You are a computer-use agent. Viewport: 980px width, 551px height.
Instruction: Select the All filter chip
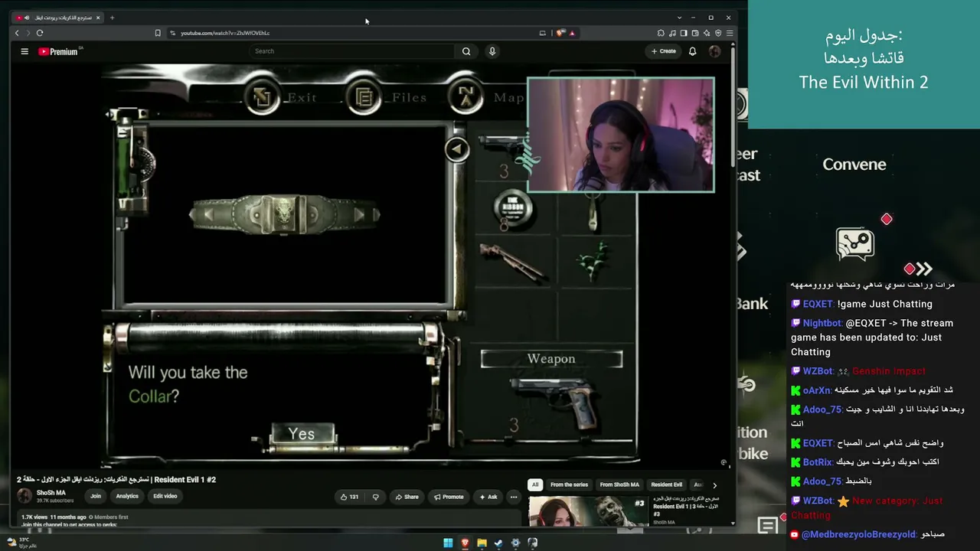535,484
